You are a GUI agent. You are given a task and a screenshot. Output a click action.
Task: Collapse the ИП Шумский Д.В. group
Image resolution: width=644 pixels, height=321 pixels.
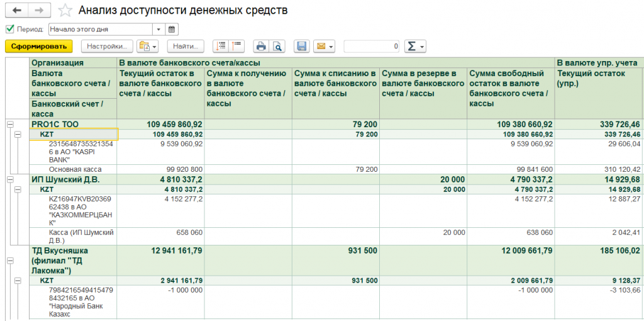coord(9,179)
